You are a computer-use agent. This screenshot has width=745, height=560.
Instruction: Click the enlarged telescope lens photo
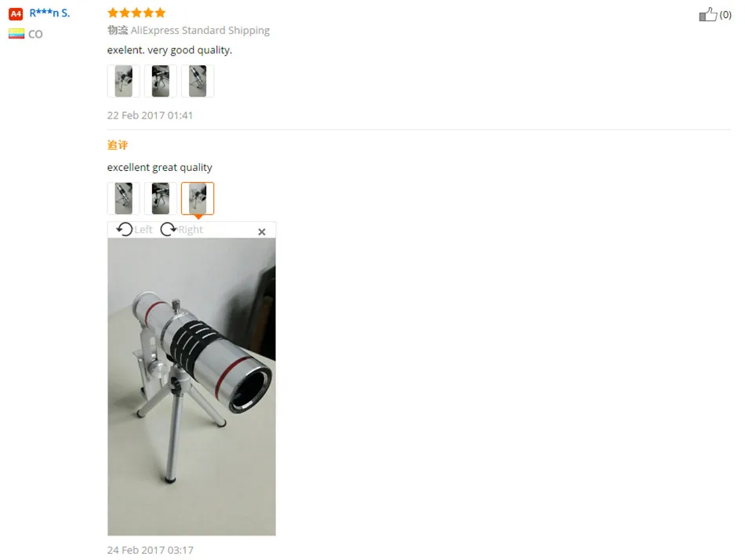[x=191, y=387]
